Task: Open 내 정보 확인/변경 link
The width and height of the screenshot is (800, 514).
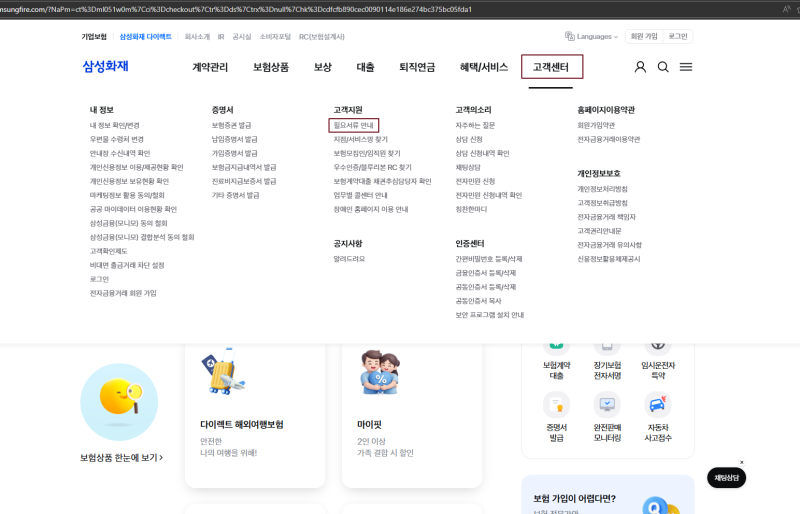Action: click(114, 125)
